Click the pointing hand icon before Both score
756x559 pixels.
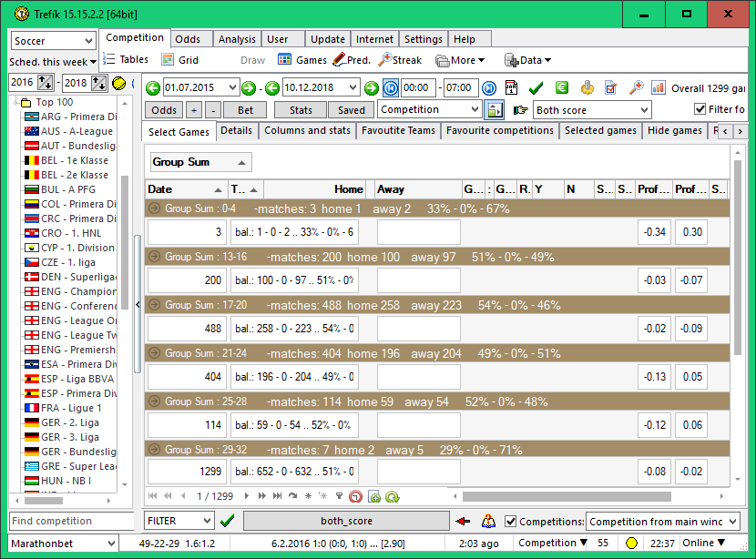(520, 110)
